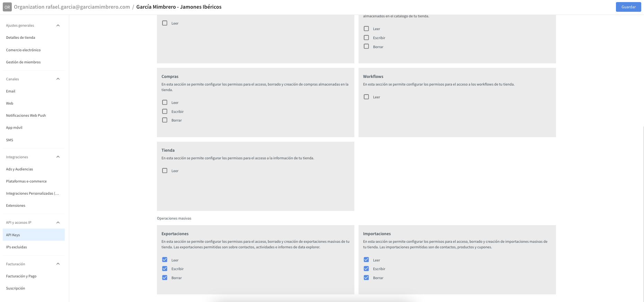Go to Notificaciones Web Push channel
Viewport: 644px width, 302px height.
tap(26, 115)
